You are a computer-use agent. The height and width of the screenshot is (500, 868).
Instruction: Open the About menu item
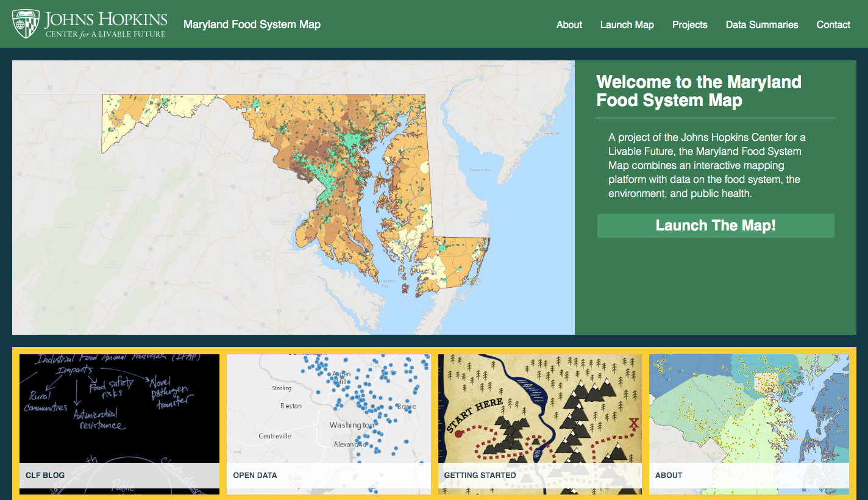569,25
